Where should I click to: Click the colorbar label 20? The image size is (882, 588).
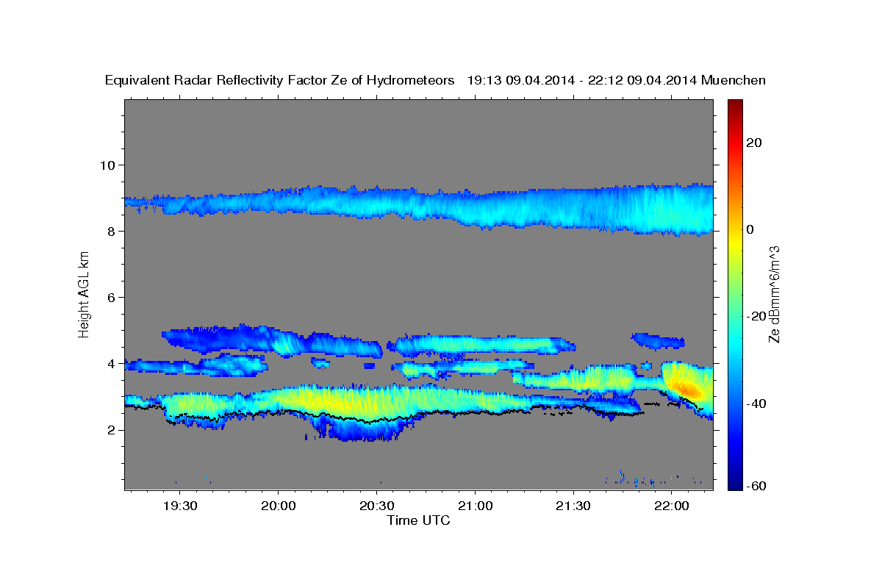click(755, 143)
